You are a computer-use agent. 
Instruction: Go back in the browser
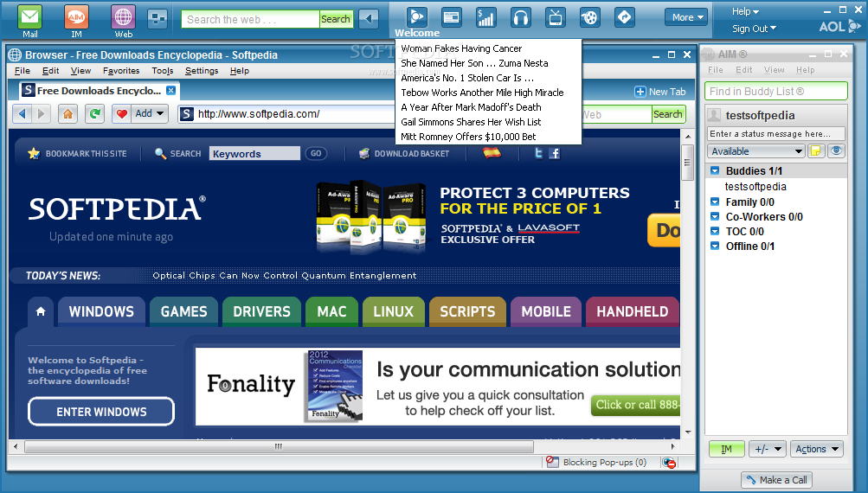click(x=23, y=114)
